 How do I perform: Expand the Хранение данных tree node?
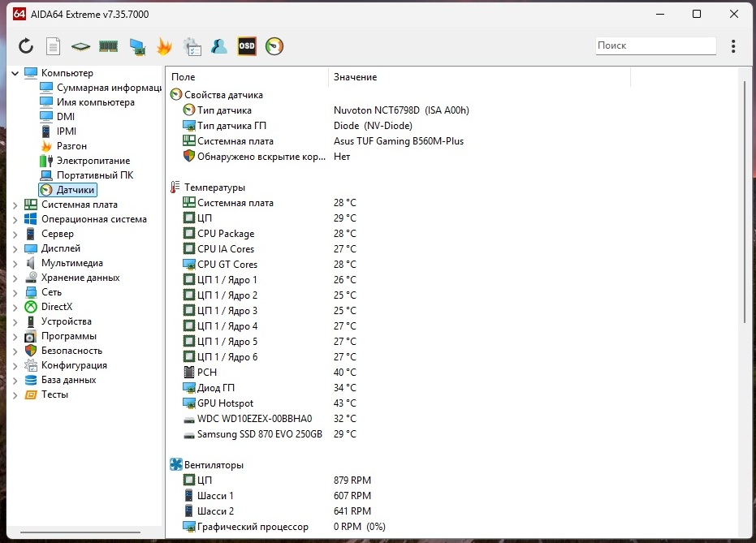(15, 278)
